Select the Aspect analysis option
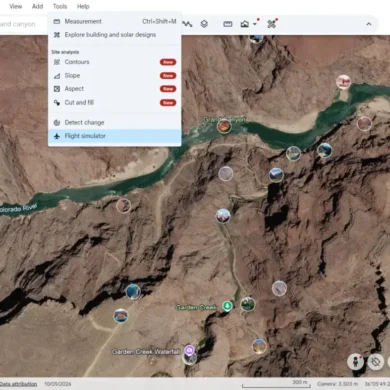 115,89
